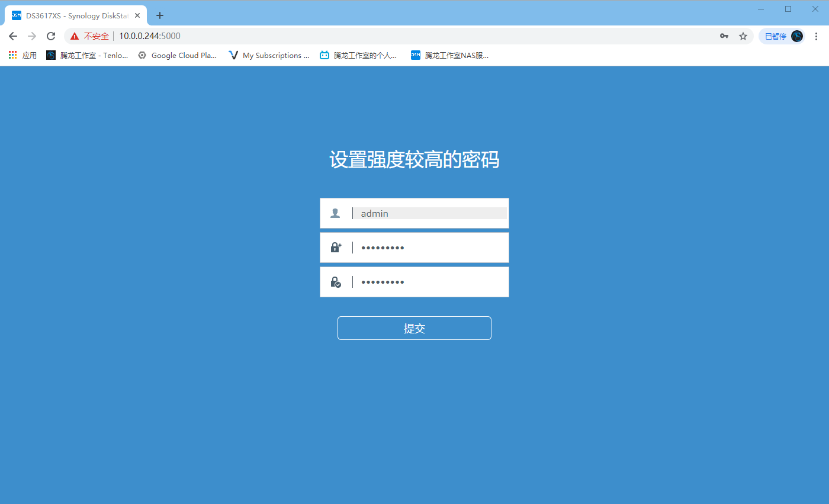Open the saved passwords key icon
This screenshot has height=504, width=829.
point(724,36)
